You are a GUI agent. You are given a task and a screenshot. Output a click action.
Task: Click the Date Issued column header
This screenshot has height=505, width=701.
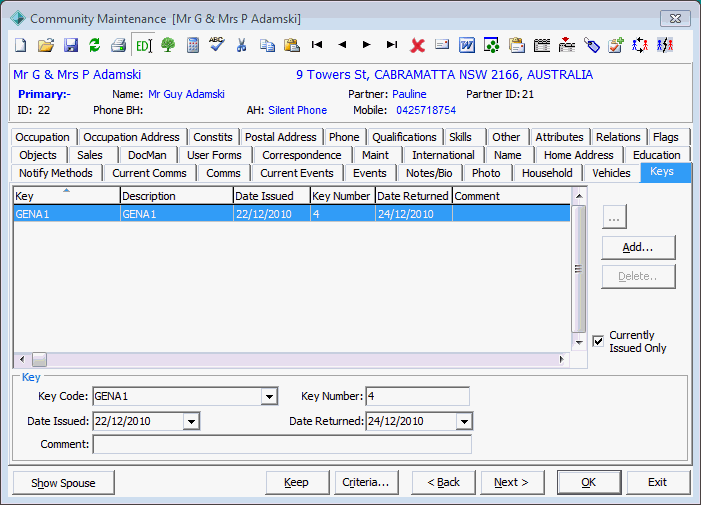271,196
